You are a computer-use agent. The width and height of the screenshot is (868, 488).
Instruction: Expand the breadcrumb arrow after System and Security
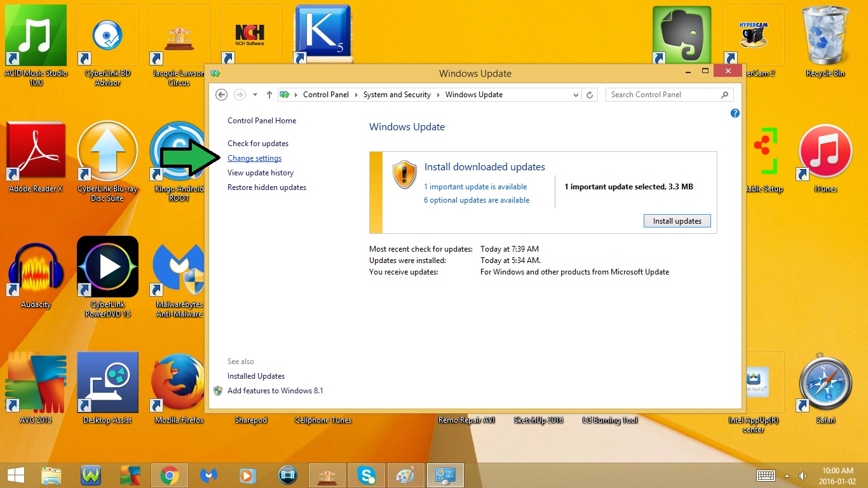438,95
